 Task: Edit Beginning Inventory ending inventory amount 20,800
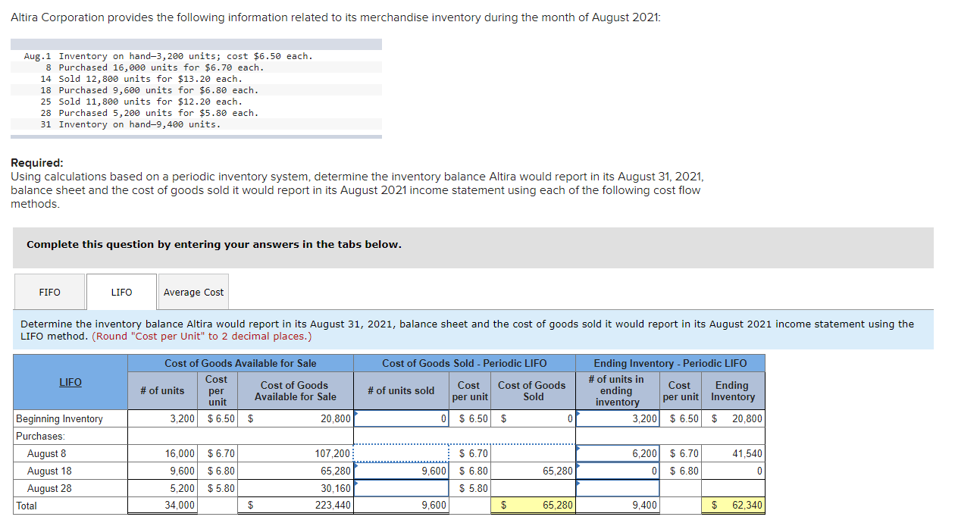tap(733, 418)
